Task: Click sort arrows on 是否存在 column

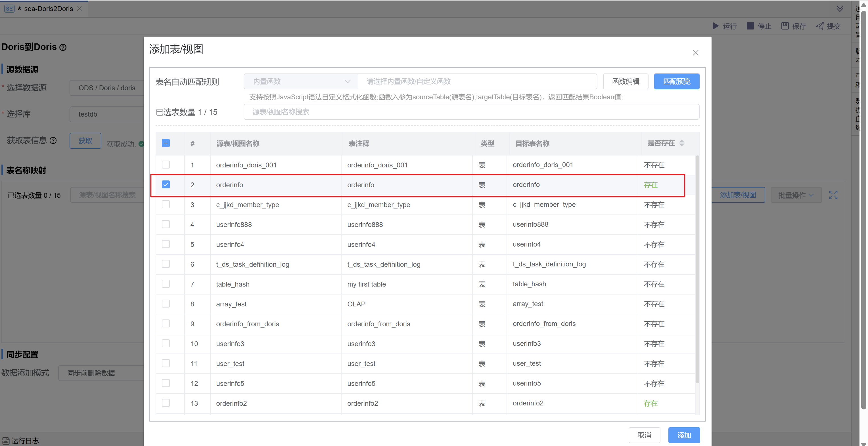Action: (x=681, y=143)
